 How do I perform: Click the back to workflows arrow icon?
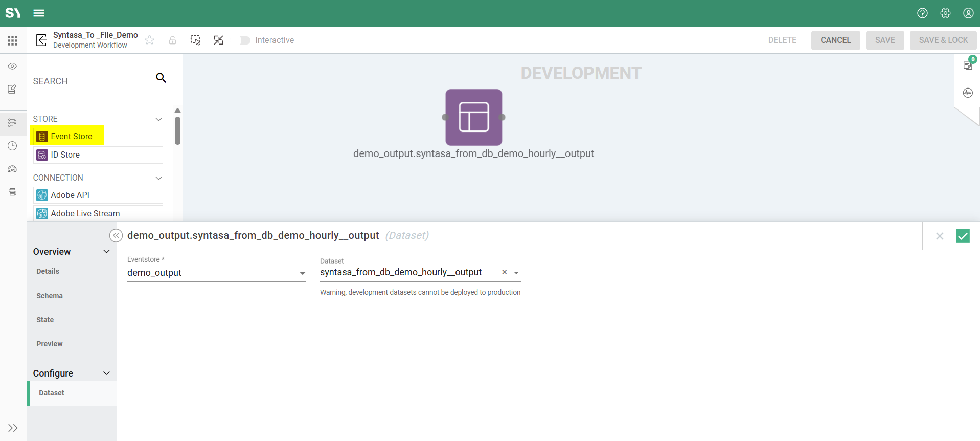(41, 40)
